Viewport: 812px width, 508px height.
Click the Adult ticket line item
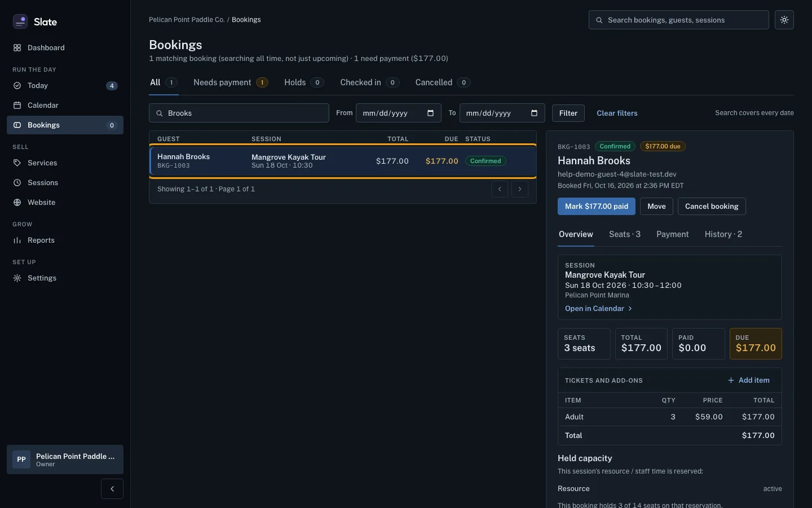point(670,417)
